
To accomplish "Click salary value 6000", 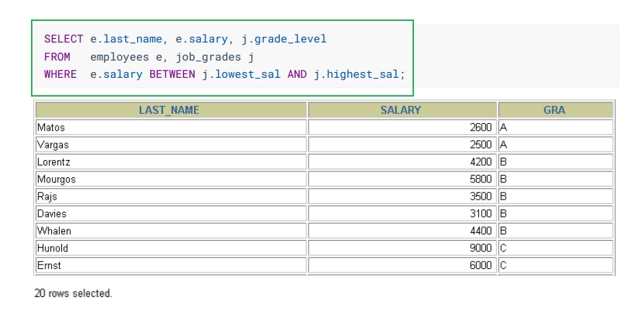I will coord(480,265).
